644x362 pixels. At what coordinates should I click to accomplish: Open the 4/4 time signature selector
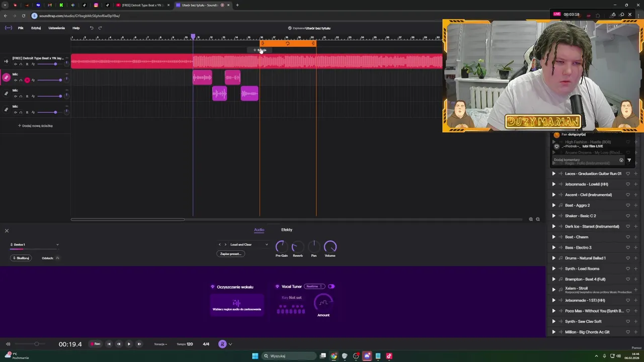point(206,344)
